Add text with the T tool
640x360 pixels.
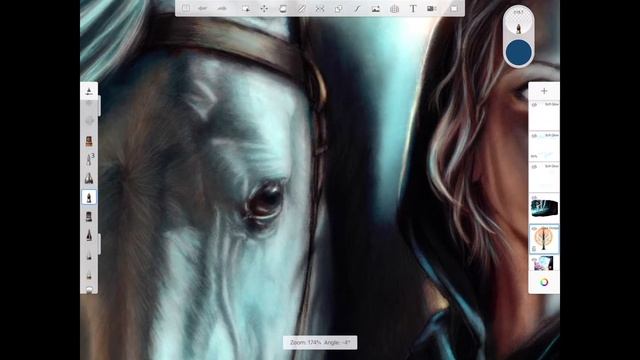[413, 8]
